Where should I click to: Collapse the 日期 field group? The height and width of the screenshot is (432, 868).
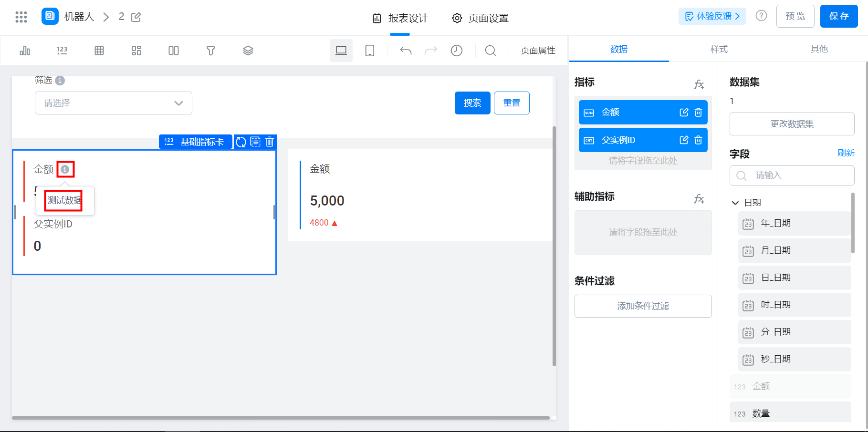click(x=735, y=203)
